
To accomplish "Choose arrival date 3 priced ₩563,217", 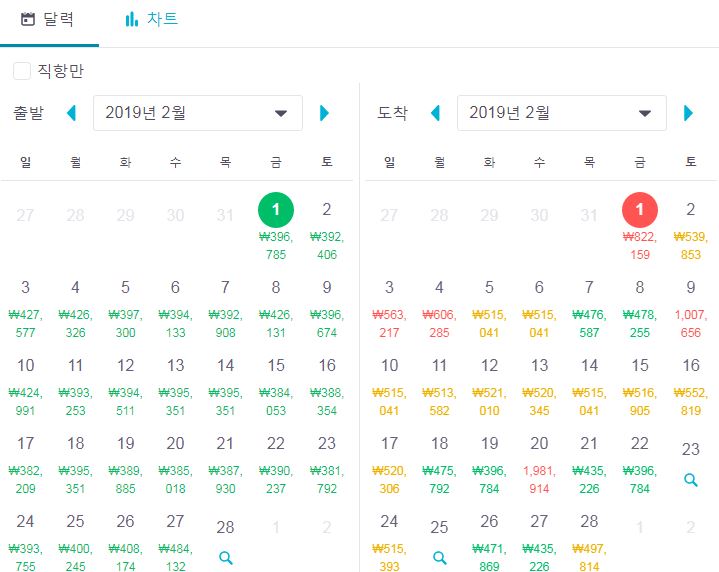I will [389, 310].
